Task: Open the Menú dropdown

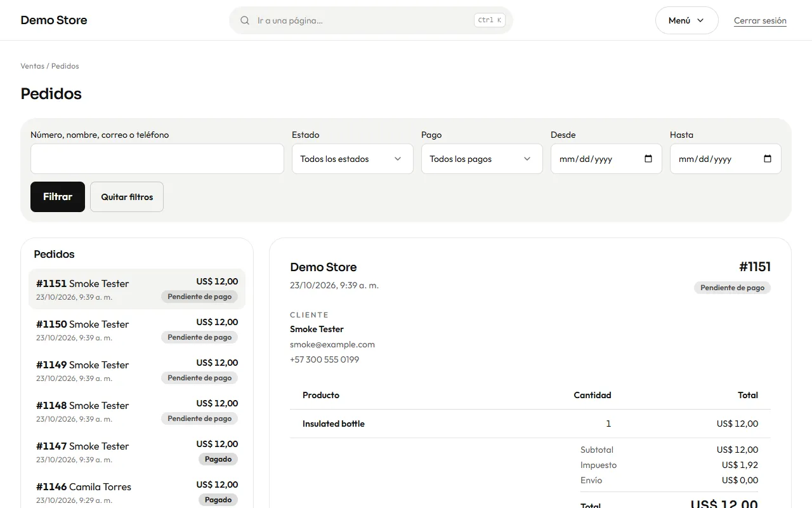Action: pos(686,20)
